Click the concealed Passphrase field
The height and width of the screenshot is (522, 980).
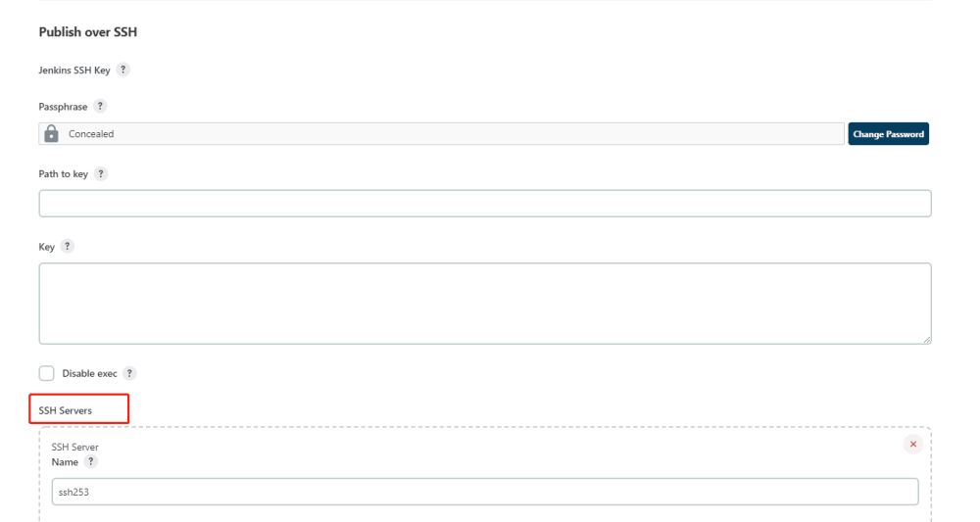441,133
